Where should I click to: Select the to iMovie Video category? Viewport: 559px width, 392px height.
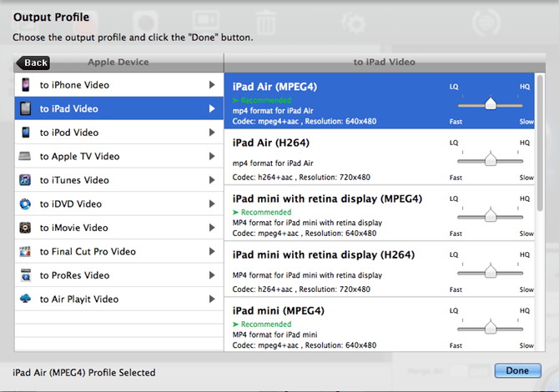pos(119,228)
